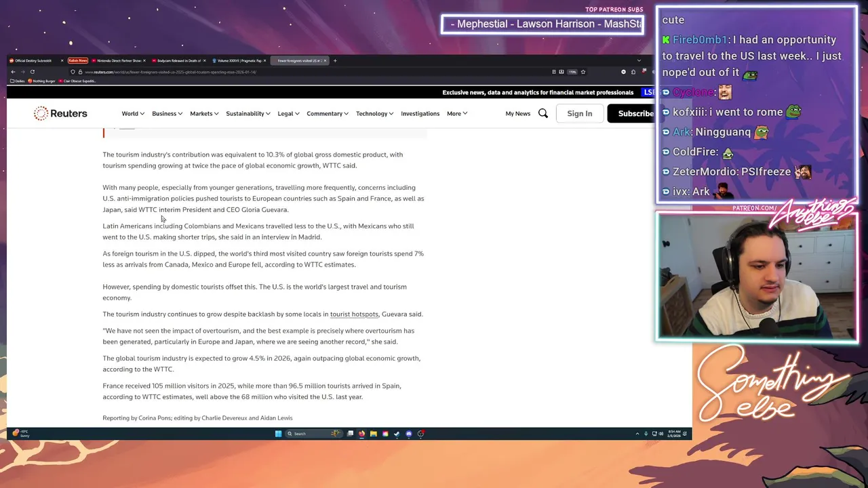This screenshot has width=868, height=488.
Task: Click the List all tabs chevron
Action: tap(639, 60)
